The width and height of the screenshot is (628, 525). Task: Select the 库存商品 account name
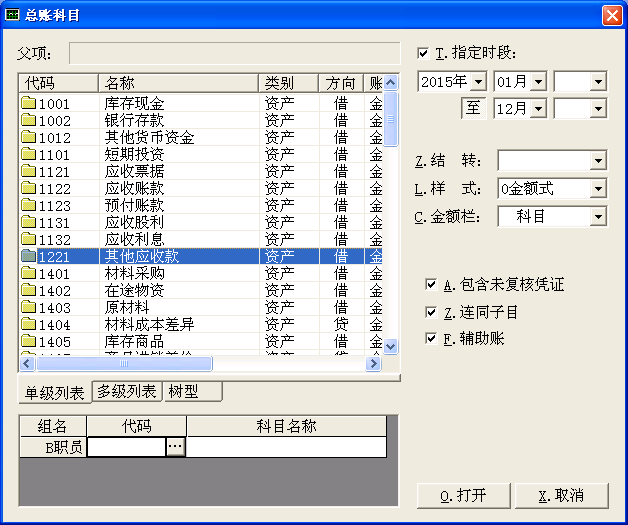134,342
